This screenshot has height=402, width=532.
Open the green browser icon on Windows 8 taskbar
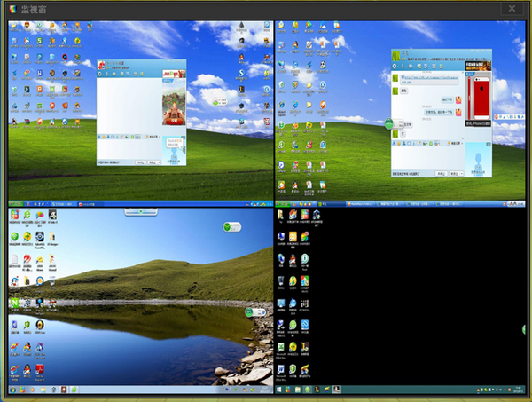coord(308,389)
